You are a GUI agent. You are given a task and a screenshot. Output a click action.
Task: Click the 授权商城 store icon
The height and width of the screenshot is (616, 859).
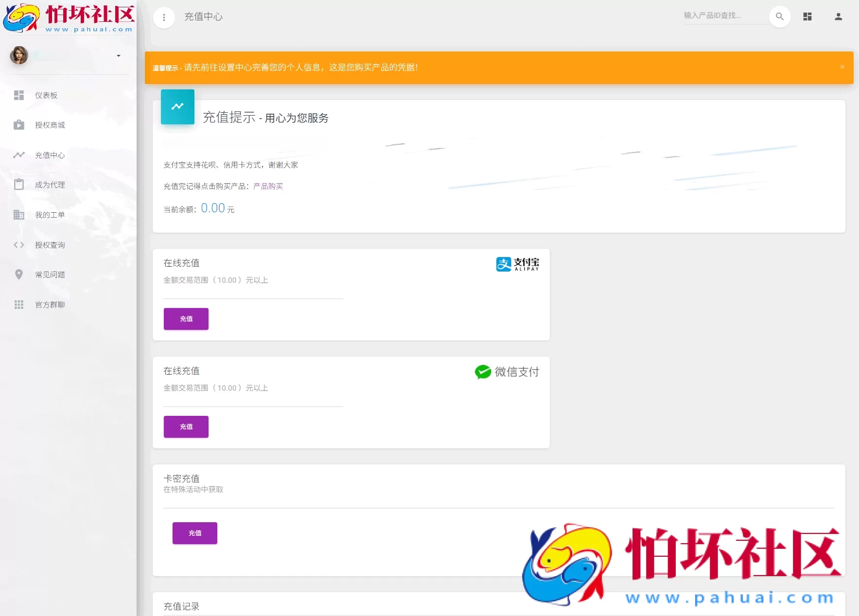click(x=19, y=125)
